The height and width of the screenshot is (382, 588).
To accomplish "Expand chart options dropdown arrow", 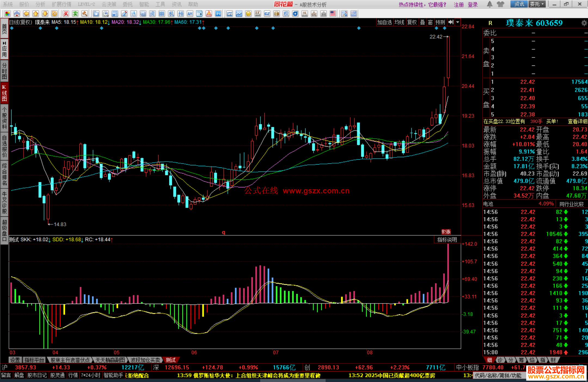I will (x=458, y=22).
